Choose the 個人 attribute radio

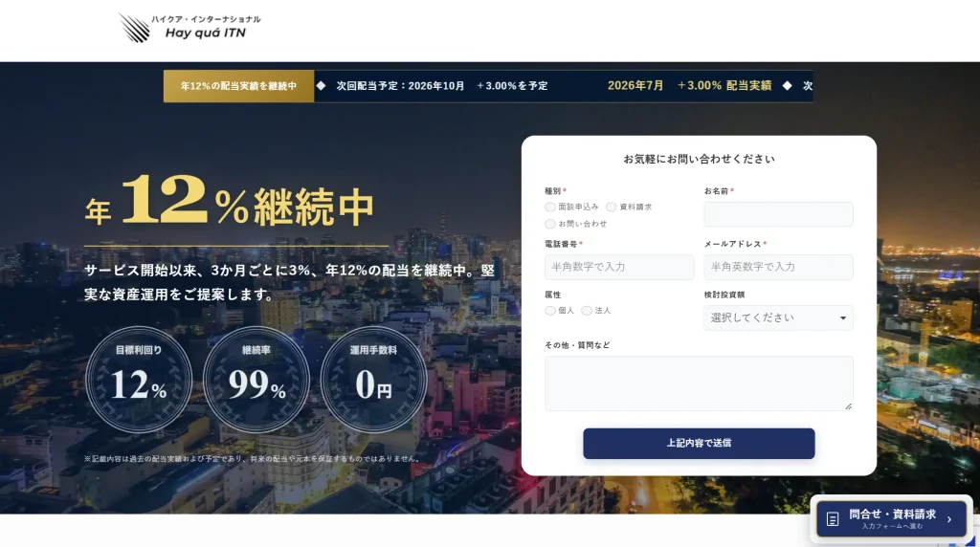click(x=550, y=311)
